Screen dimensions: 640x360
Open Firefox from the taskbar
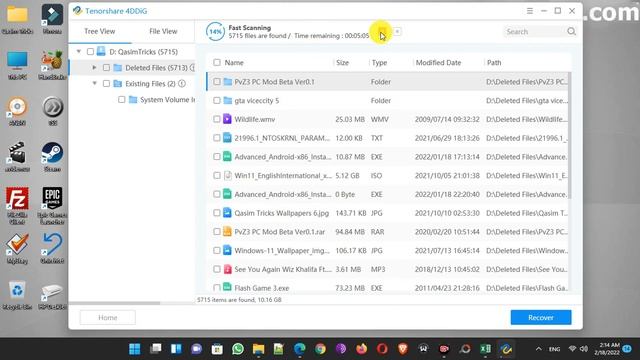pyautogui.click(x=361, y=349)
